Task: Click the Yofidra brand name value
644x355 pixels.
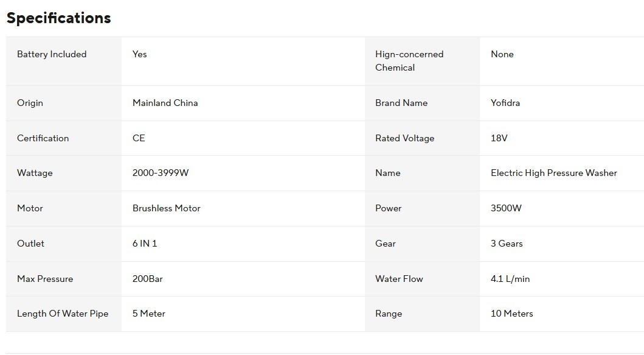Action: pyautogui.click(x=505, y=103)
